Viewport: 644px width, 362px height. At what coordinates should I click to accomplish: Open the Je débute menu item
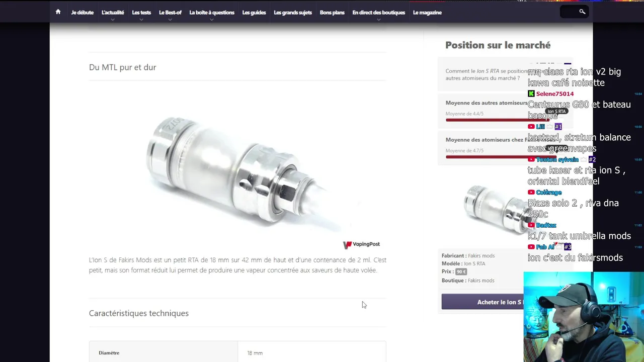82,12
